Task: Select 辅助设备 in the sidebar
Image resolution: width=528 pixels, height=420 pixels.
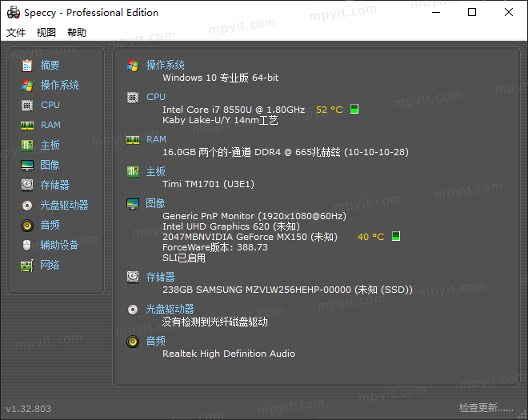Action: pyautogui.click(x=60, y=245)
